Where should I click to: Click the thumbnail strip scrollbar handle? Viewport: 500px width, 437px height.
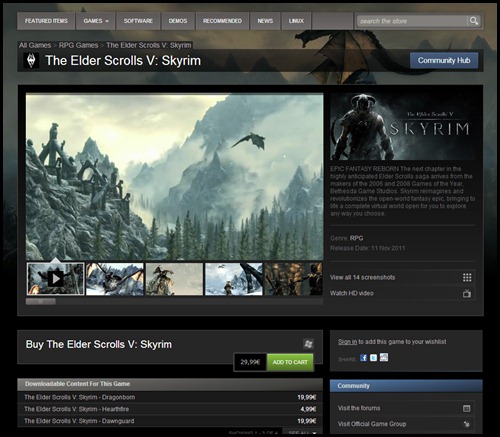coord(41,301)
